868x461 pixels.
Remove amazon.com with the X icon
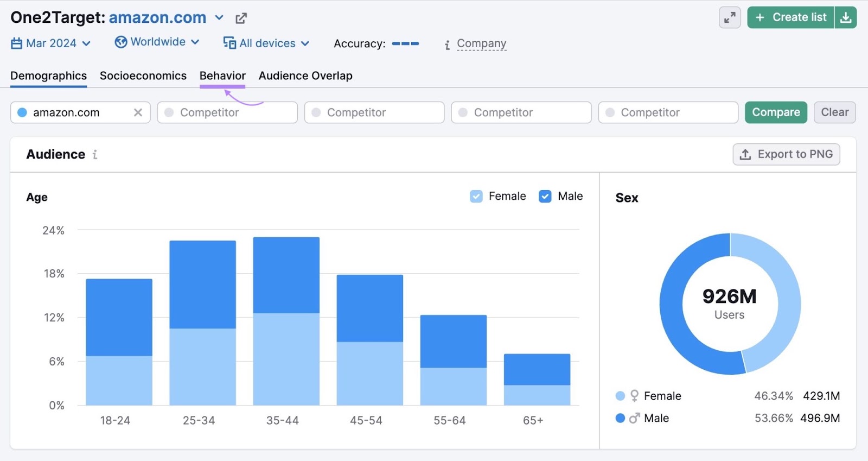tap(138, 112)
